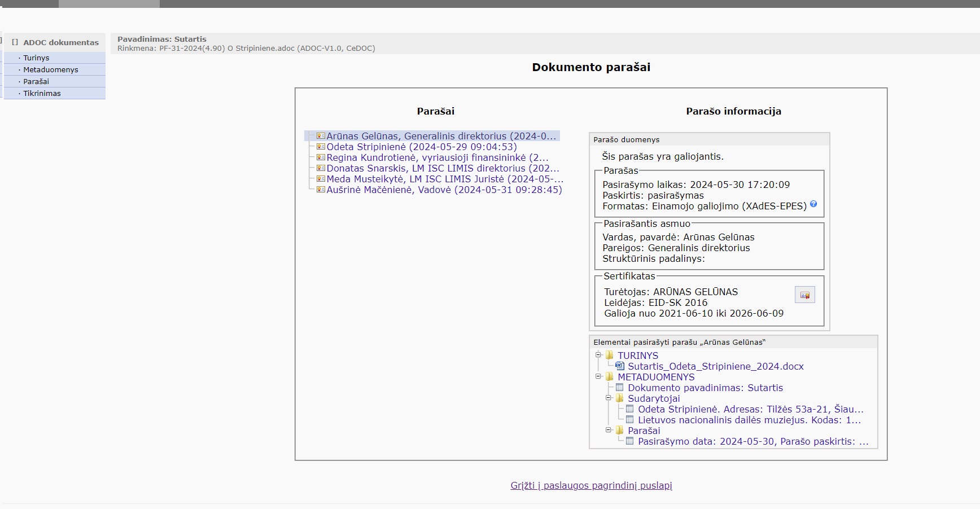Click the view certificate icon button
This screenshot has width=980, height=509.
click(x=804, y=295)
